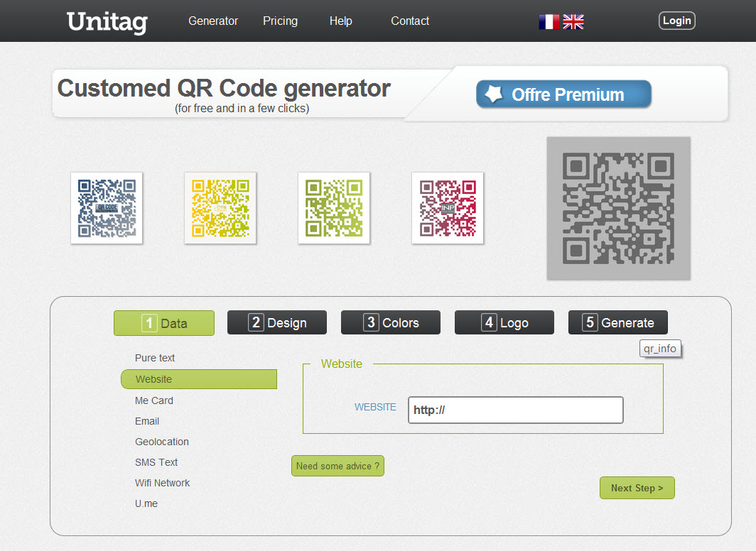
Task: Click the Need some advice button
Action: coord(337,466)
